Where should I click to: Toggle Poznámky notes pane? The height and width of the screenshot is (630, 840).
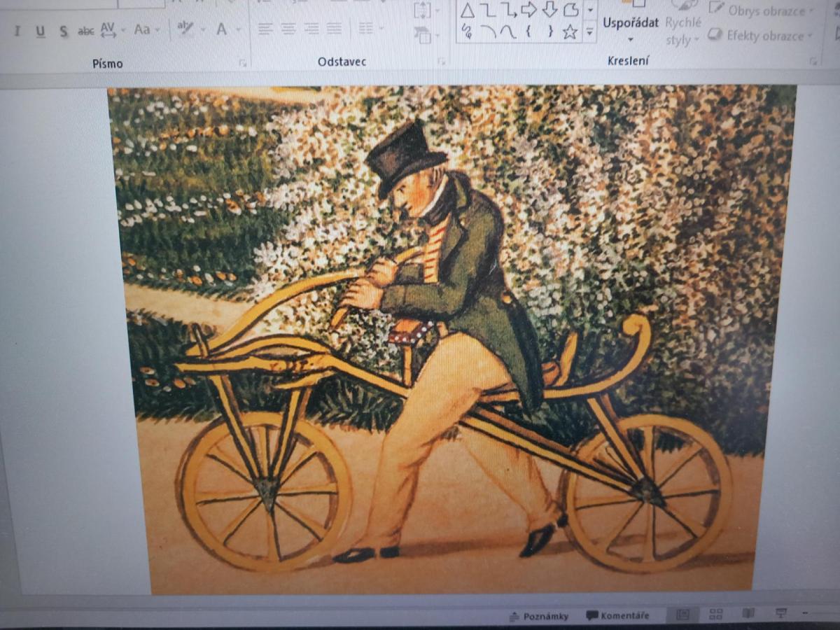tap(538, 616)
